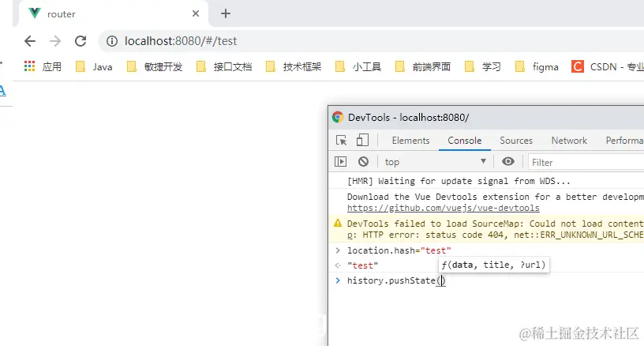Open the 接口文档 bookmark folder

click(x=224, y=66)
